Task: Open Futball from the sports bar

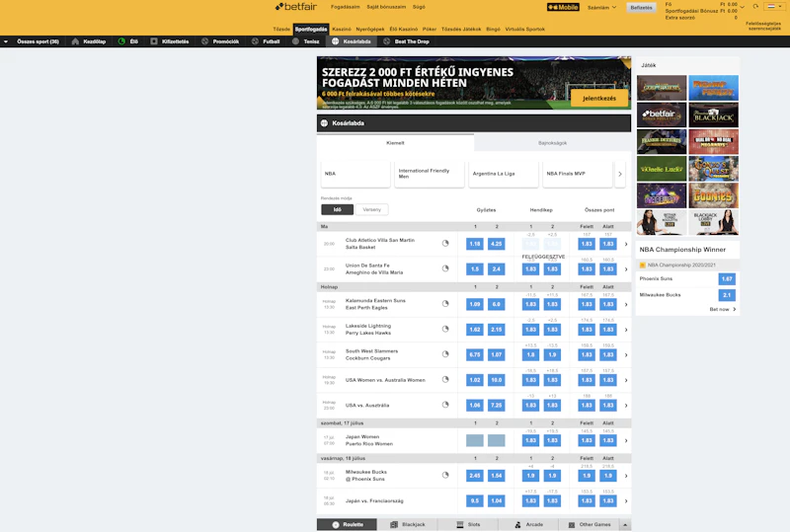Action: click(x=267, y=41)
